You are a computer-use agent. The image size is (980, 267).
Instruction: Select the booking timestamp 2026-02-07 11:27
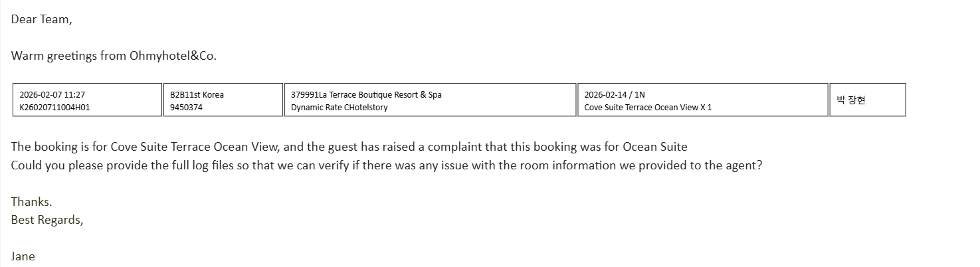(x=52, y=95)
